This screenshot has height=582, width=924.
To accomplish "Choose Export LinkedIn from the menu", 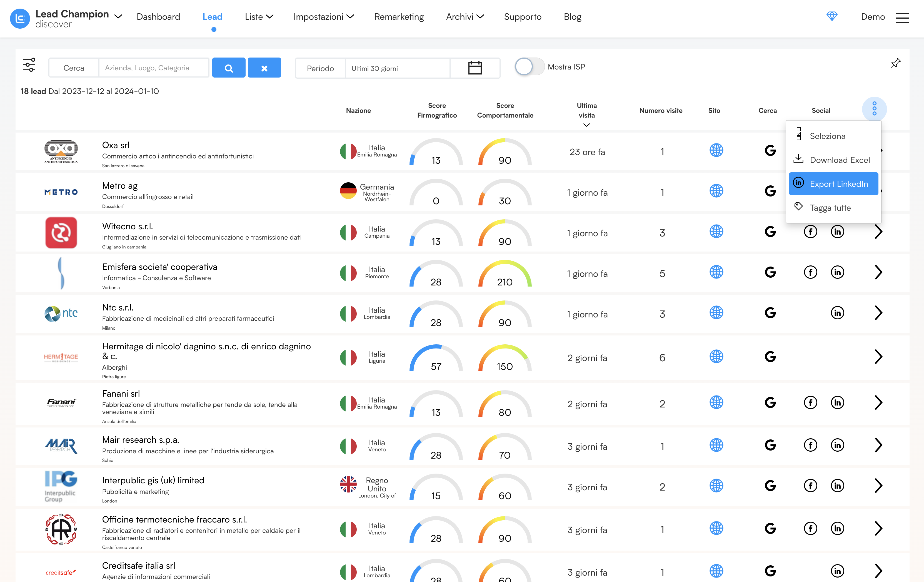I will coord(833,184).
